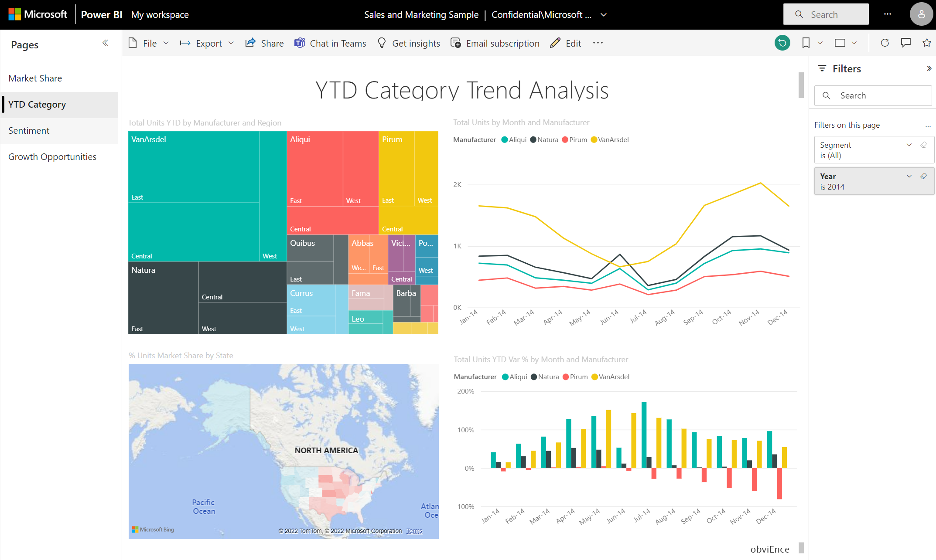Collapse the Pages pane
Image resolution: width=936 pixels, height=560 pixels.
coord(105,43)
